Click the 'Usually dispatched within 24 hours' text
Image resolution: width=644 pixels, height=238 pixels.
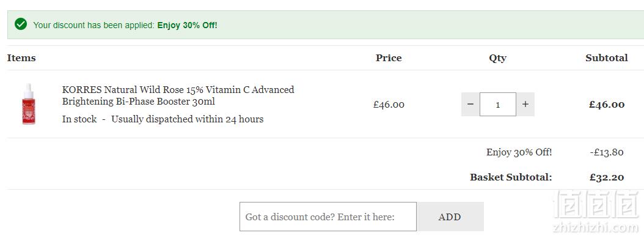(188, 119)
